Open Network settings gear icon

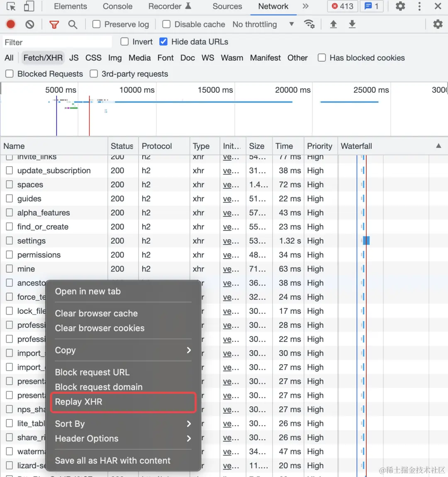tap(438, 24)
